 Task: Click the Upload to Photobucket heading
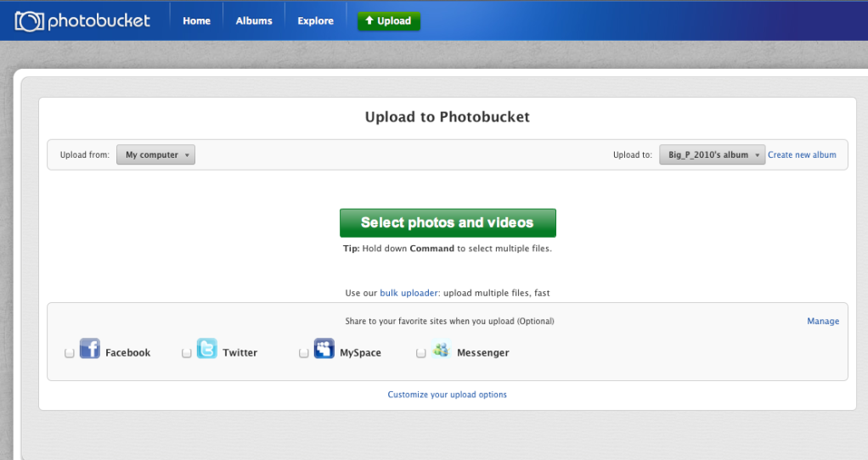click(x=448, y=116)
